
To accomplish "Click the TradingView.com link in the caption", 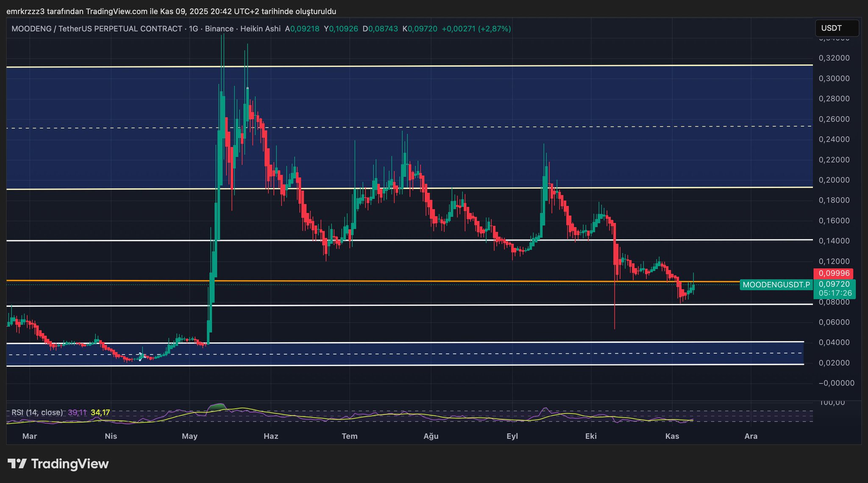I will (x=116, y=11).
